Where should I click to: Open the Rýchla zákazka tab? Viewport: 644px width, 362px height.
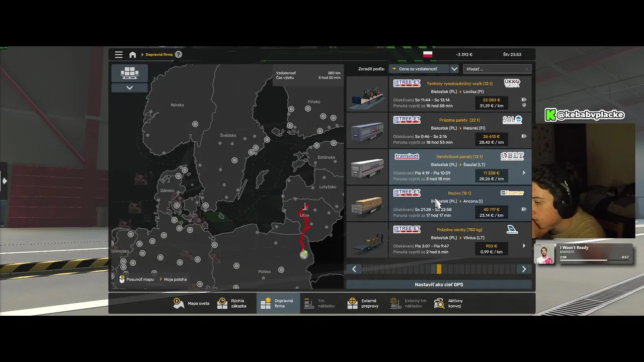232,303
